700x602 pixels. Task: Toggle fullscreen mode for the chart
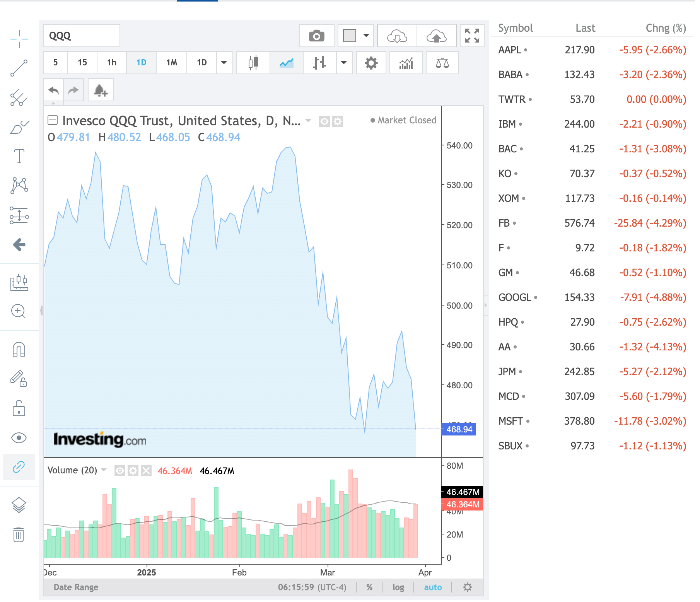pyautogui.click(x=472, y=36)
